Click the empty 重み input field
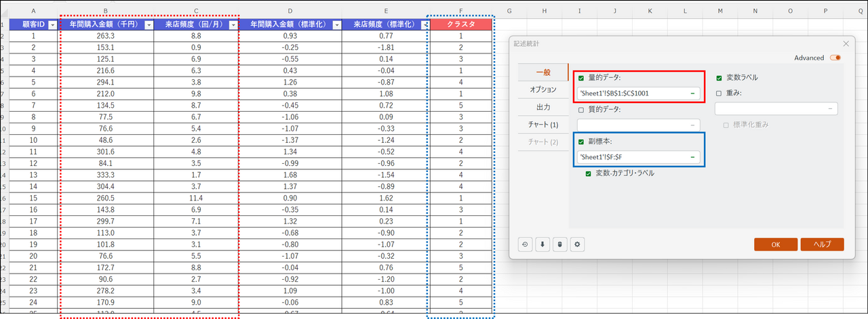 [x=776, y=108]
